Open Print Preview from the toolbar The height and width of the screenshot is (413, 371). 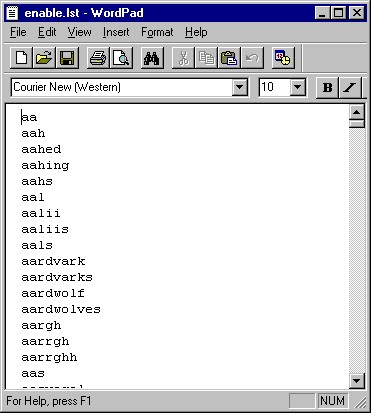pyautogui.click(x=121, y=58)
